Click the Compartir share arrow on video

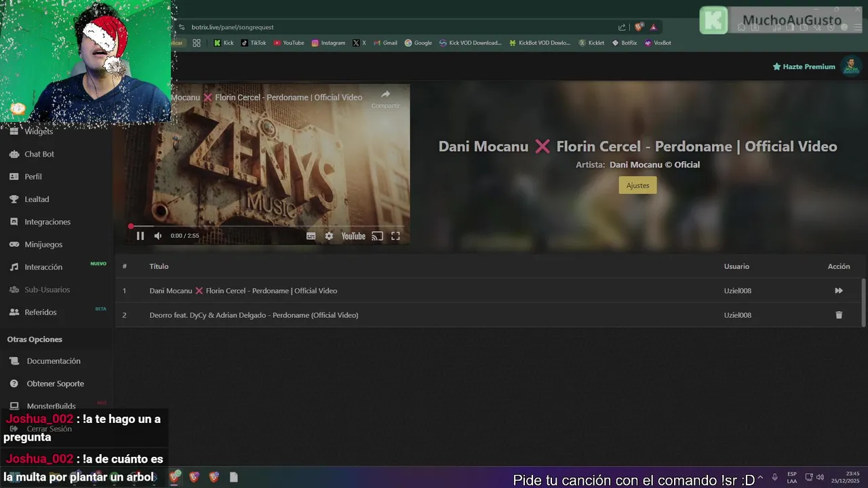pyautogui.click(x=385, y=98)
